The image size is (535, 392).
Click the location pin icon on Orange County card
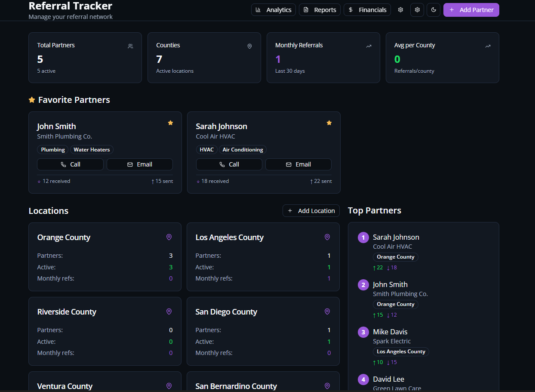pyautogui.click(x=169, y=237)
